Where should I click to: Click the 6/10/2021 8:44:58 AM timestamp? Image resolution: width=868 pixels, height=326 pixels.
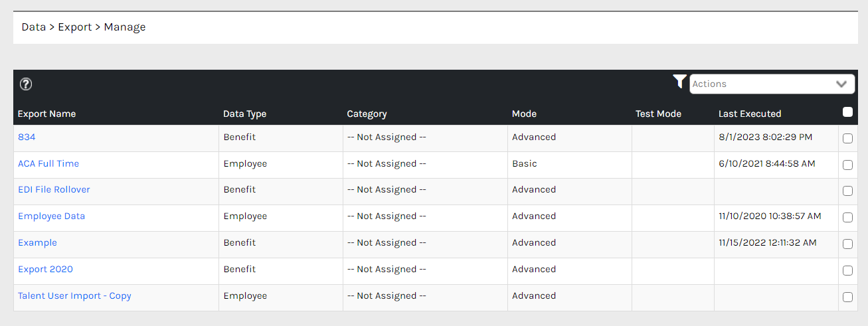pyautogui.click(x=767, y=163)
